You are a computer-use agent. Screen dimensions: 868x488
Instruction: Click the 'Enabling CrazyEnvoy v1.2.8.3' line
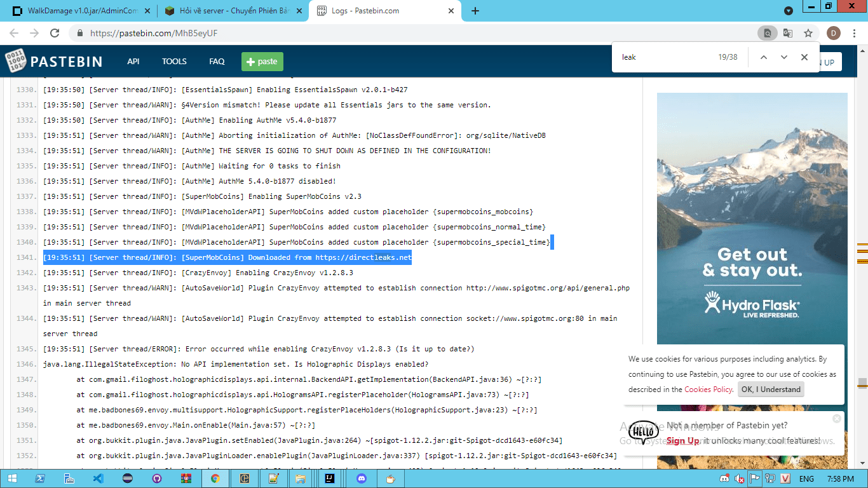tap(198, 273)
